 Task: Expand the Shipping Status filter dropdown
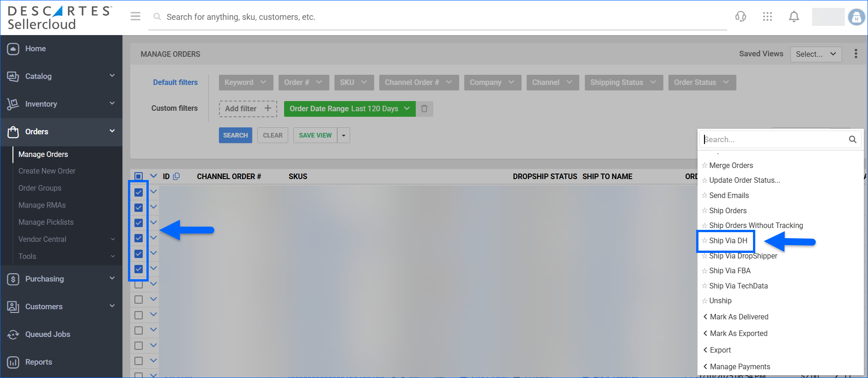point(623,83)
